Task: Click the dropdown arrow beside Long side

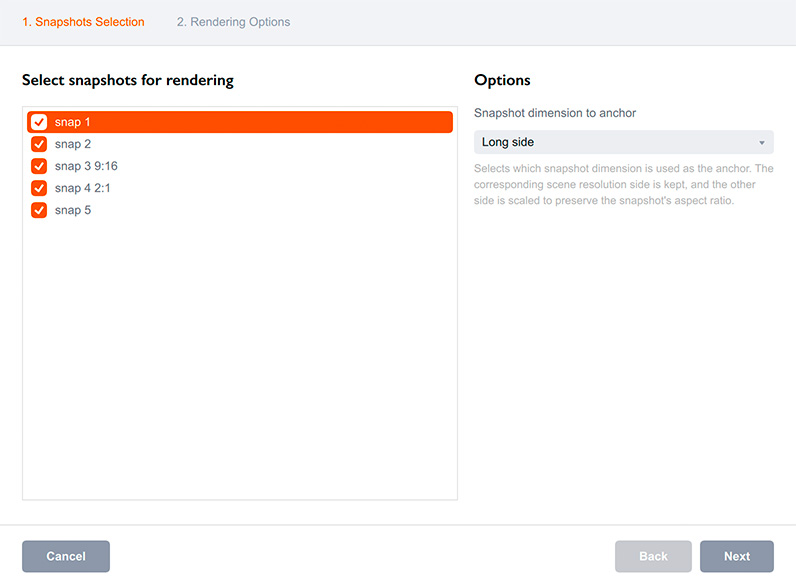Action: click(x=762, y=143)
